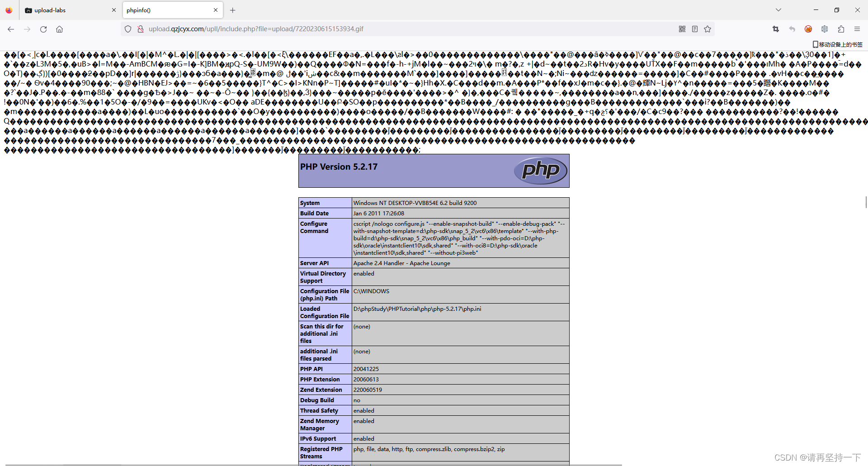Close the phpinfo() tab
Screen dimensions: 868x466
(x=216, y=10)
